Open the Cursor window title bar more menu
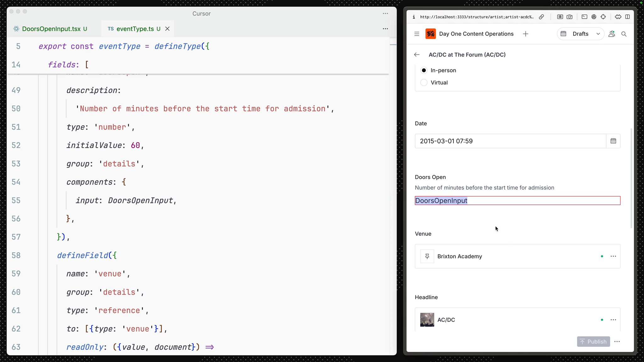 click(x=385, y=14)
